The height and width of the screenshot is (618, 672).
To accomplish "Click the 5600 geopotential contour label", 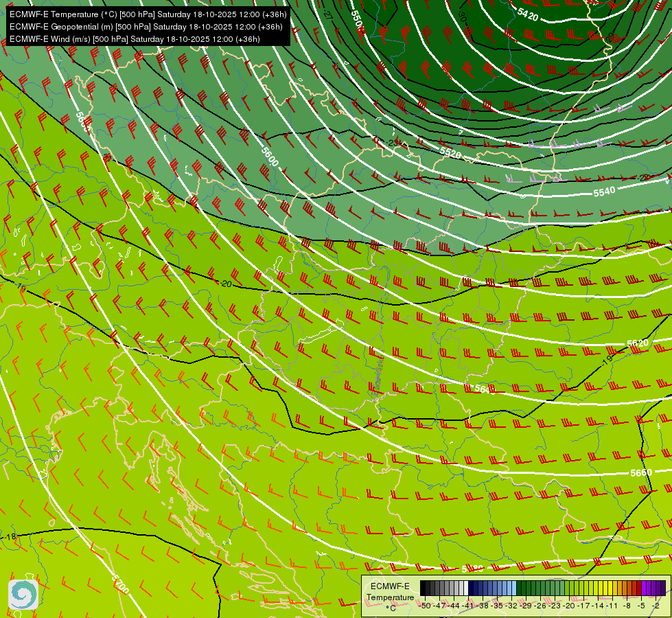I will click(x=270, y=157).
